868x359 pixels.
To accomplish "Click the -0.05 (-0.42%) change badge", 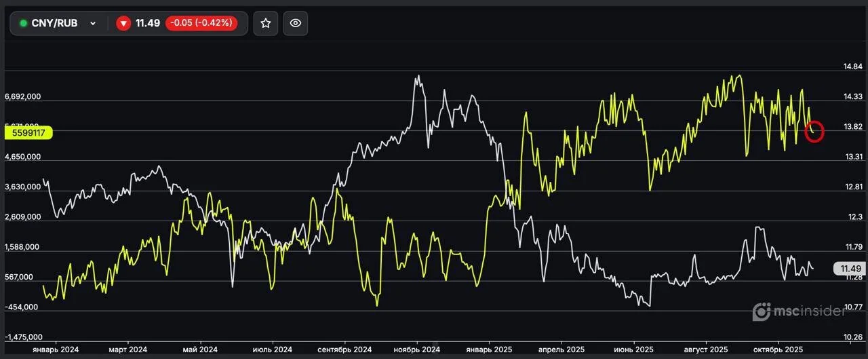I will [x=201, y=23].
